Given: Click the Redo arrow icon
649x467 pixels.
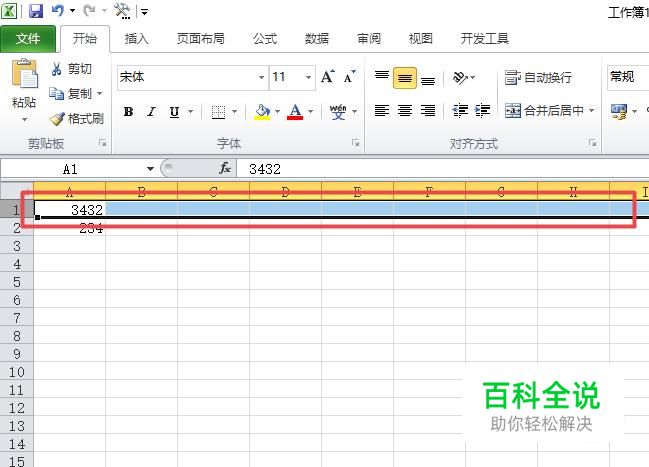Looking at the screenshot, I should [89, 11].
